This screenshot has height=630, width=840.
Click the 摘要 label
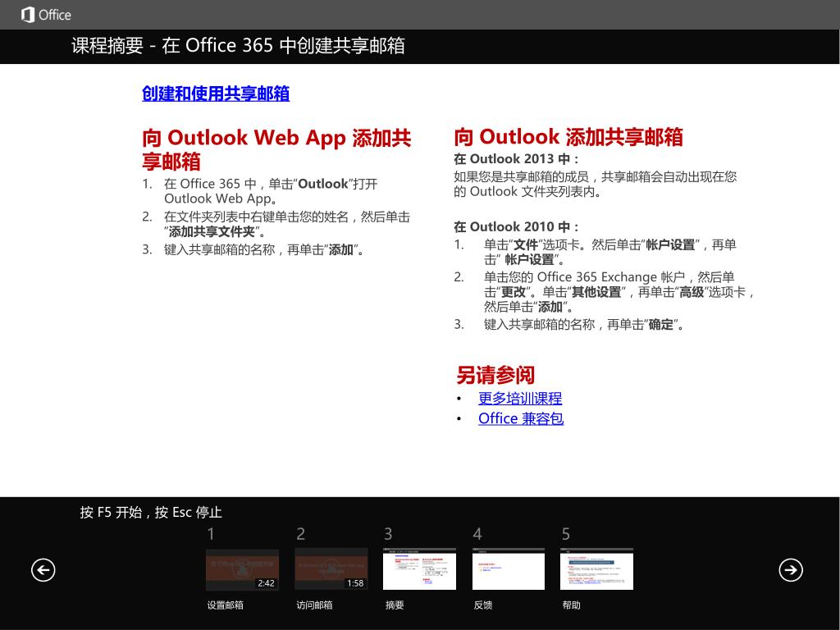click(395, 605)
